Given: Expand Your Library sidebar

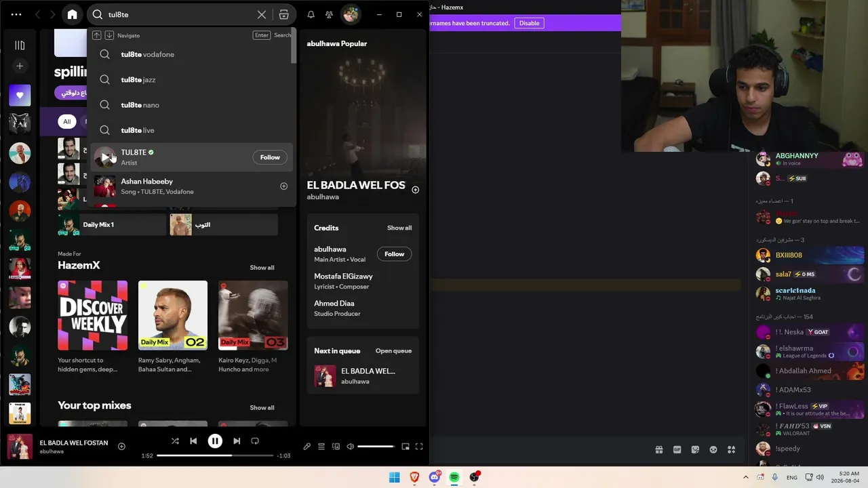Looking at the screenshot, I should point(20,45).
